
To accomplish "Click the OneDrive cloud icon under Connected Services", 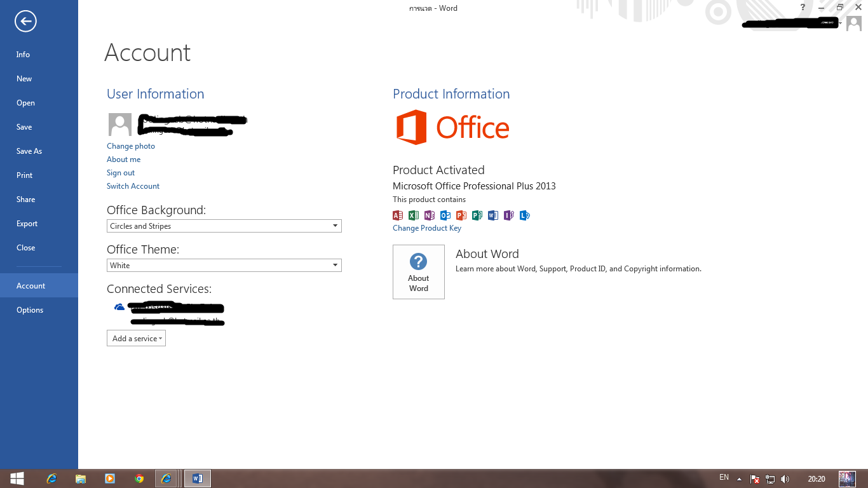I will tap(119, 307).
